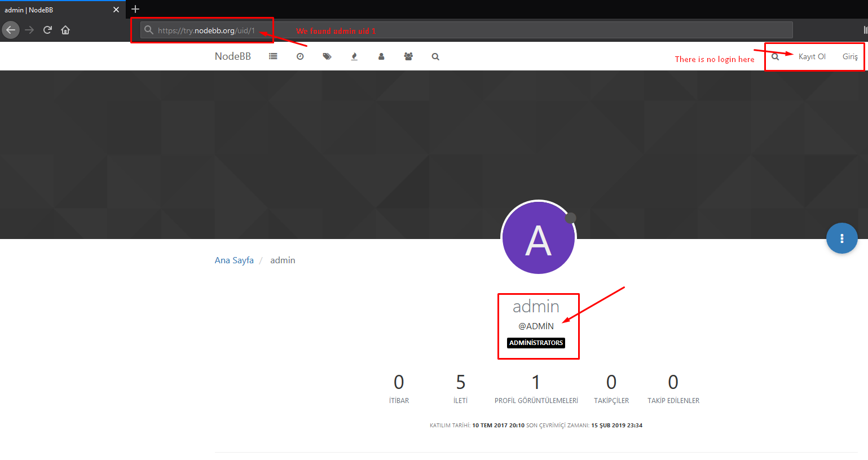Click the Giriş login link
Screen dimensions: 868x460
click(850, 56)
